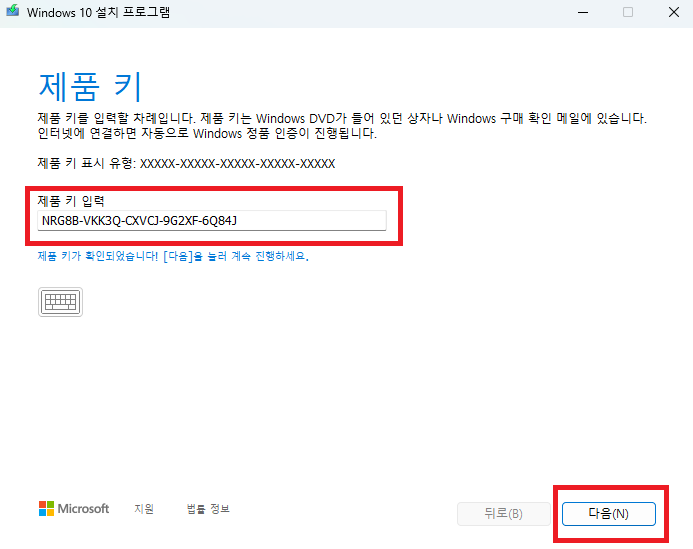This screenshot has width=693, height=549.
Task: Minimize the Windows 10 setup window
Action: coord(583,12)
